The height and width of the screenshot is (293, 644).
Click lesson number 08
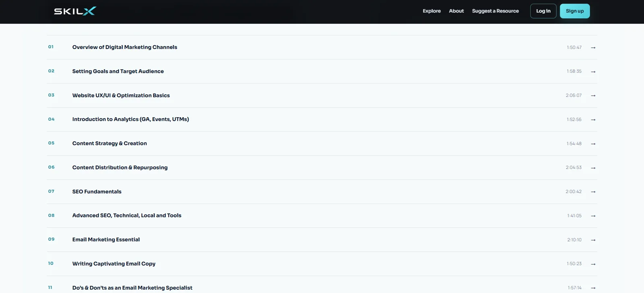[x=51, y=215]
